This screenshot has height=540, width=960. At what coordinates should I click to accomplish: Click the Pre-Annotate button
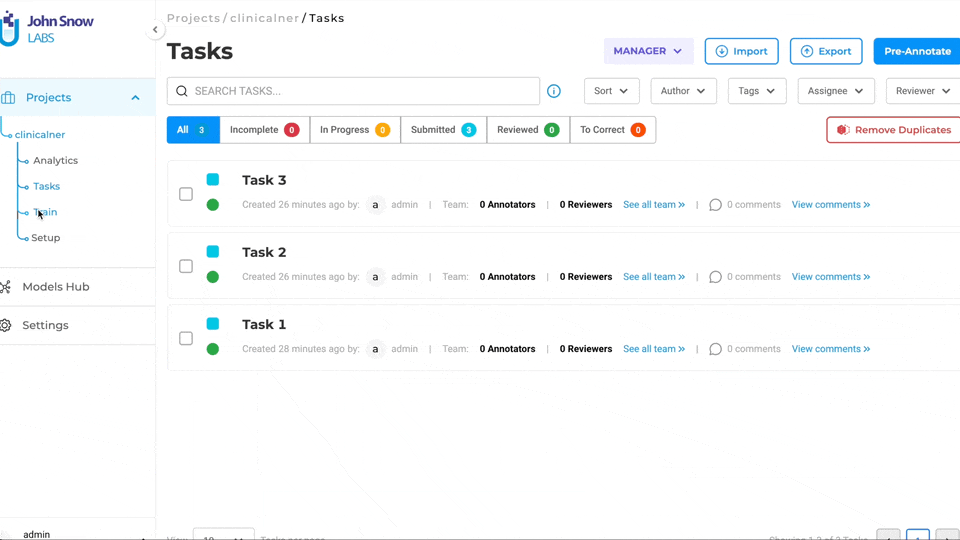coord(917,51)
